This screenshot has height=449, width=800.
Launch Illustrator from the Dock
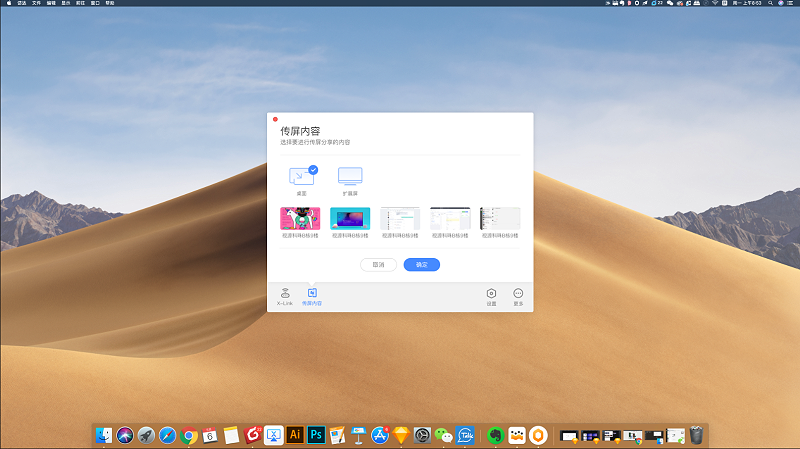coord(294,435)
